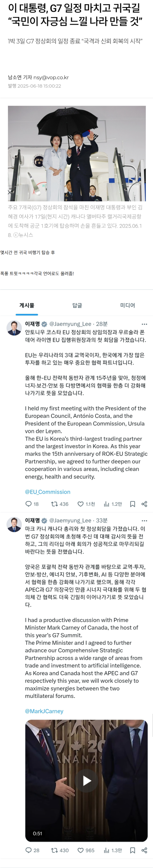Image resolution: width=153 pixels, height=868 pixels.
Task: Share the Mark Carney tweet
Action: pos(144,850)
